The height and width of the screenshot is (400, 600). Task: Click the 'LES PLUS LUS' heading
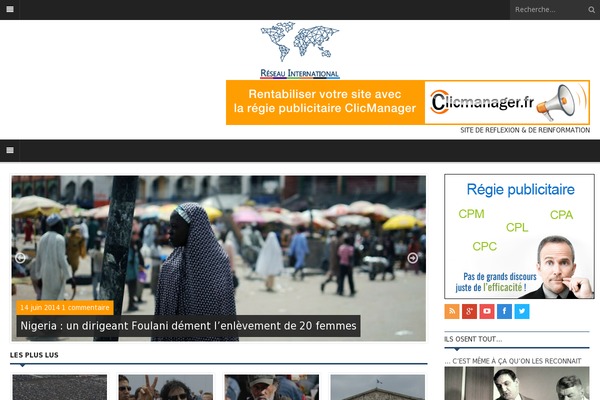pos(34,355)
